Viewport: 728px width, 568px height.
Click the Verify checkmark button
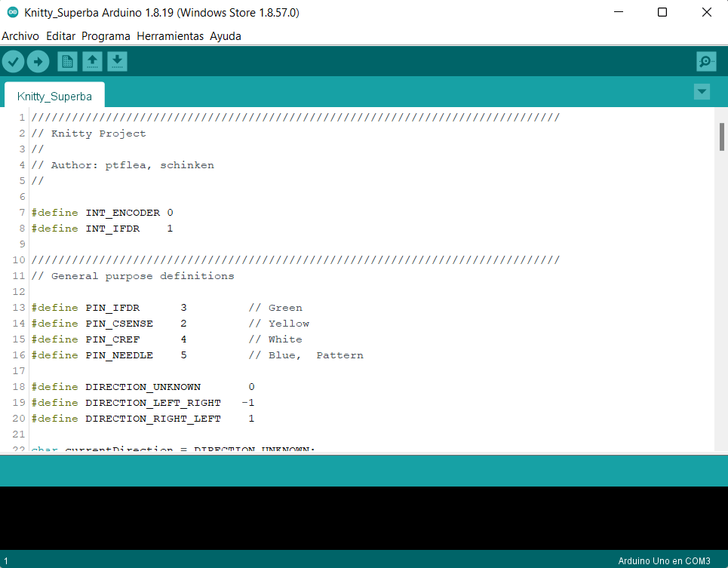14,62
